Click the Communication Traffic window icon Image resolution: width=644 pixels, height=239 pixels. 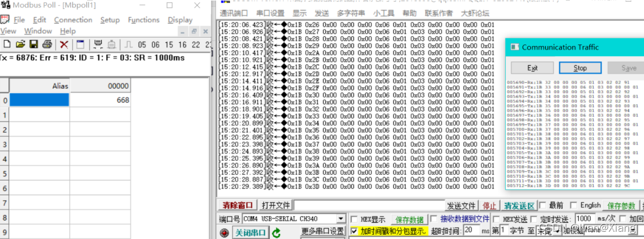515,47
